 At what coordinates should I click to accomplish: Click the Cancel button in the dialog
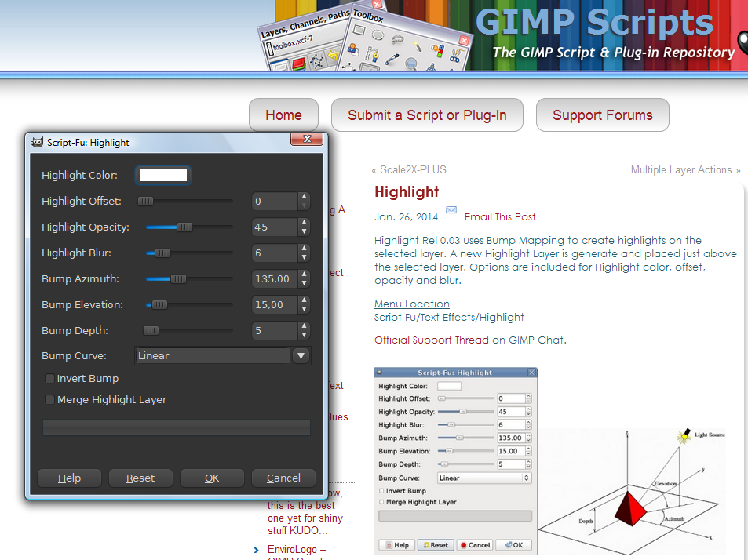point(283,478)
